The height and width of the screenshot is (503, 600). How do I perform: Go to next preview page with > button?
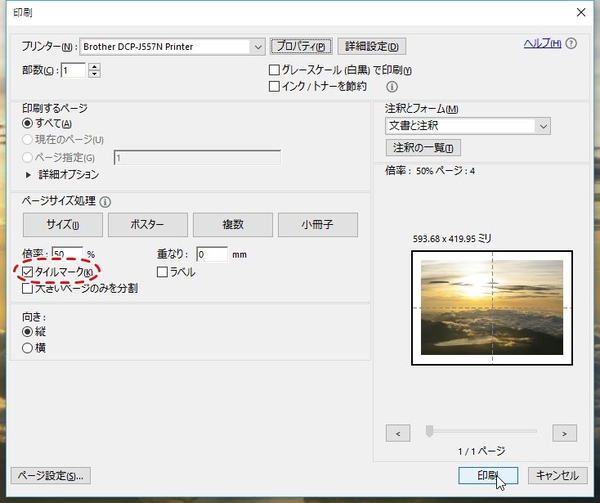[564, 433]
